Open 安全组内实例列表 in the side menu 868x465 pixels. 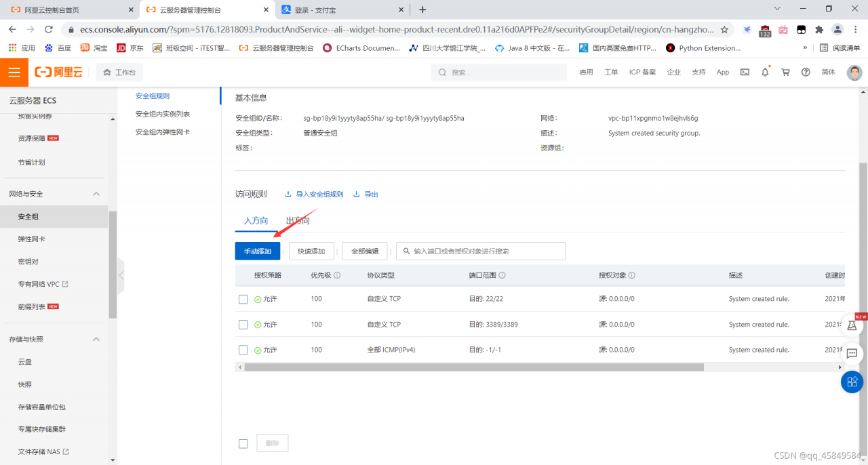(163, 114)
